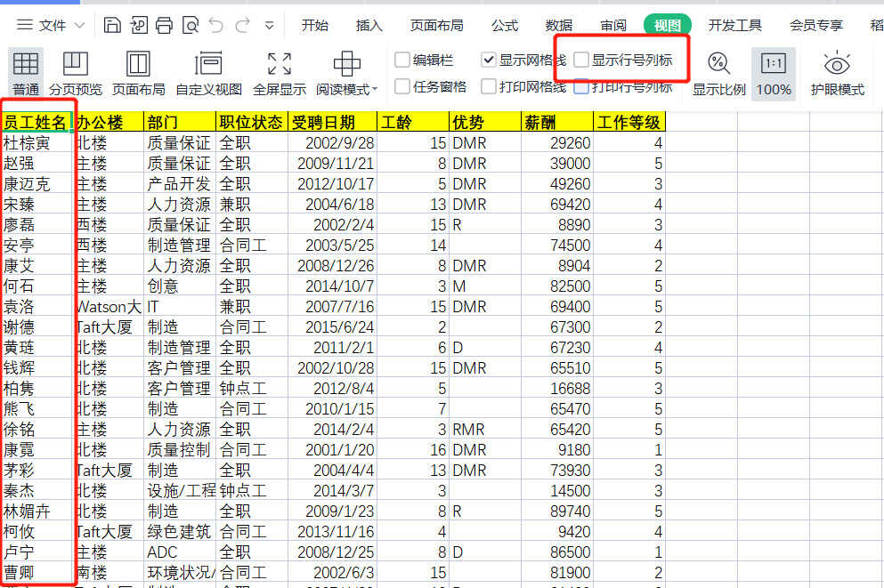Uncheck the 显示网格线 checkbox

point(489,60)
